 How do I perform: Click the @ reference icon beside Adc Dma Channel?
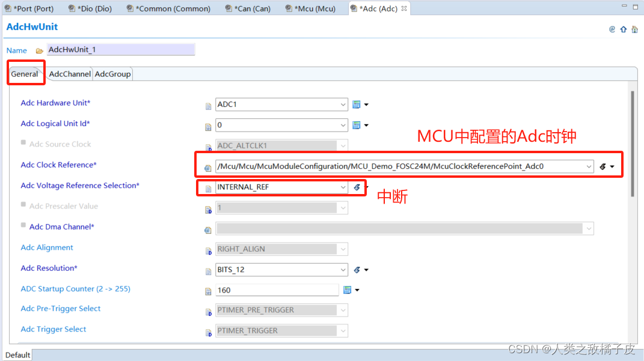click(x=207, y=230)
